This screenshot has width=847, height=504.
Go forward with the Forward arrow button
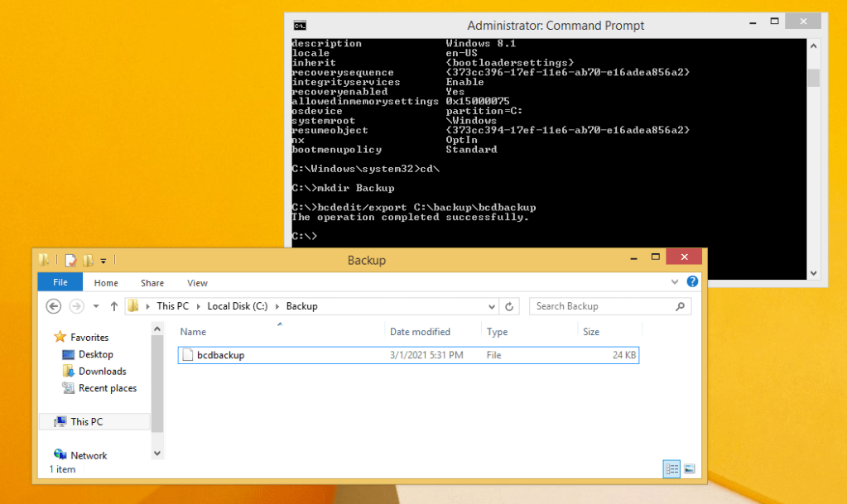[x=77, y=306]
